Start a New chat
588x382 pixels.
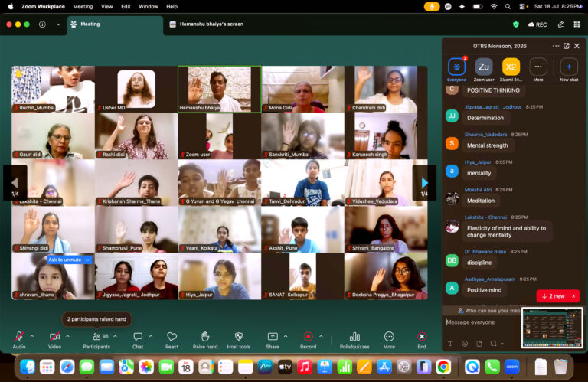click(569, 70)
